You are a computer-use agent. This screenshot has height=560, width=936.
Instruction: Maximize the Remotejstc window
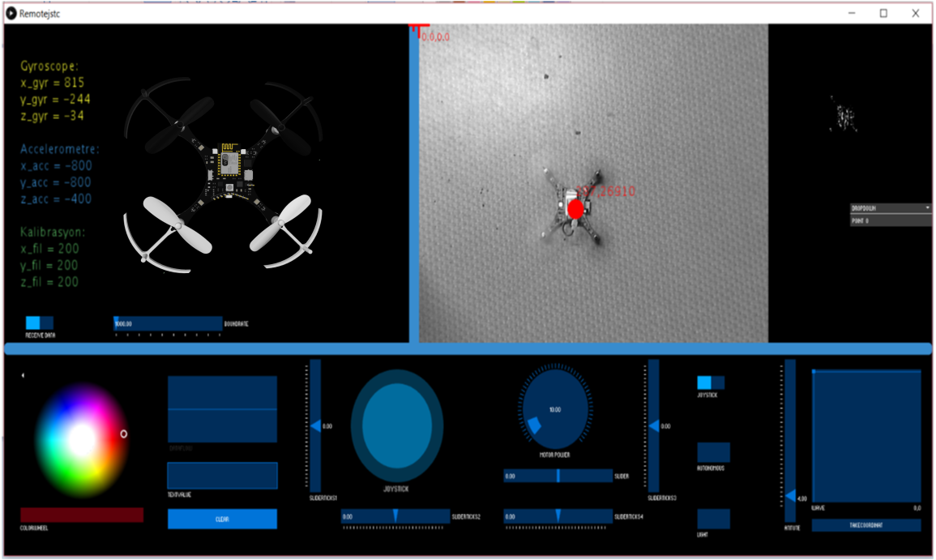(883, 13)
